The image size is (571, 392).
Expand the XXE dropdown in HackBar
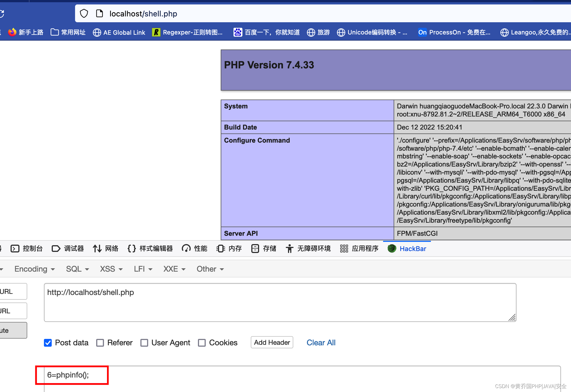click(174, 269)
